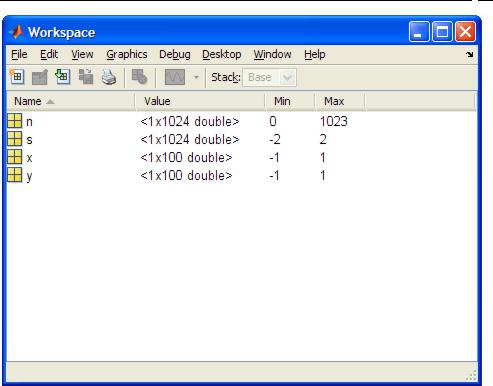Close the Workspace window
Viewport: 493px width, 386px height.
(466, 32)
